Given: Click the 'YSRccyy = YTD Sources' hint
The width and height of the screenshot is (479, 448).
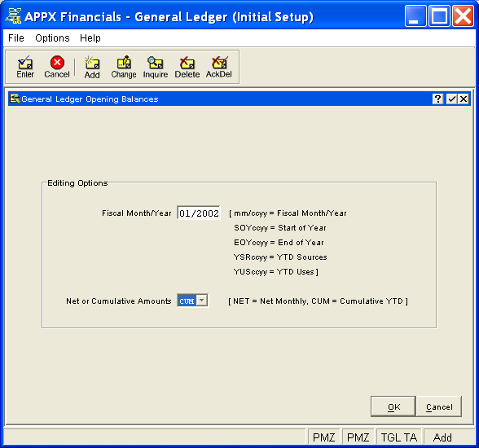Looking at the screenshot, I should point(280,257).
